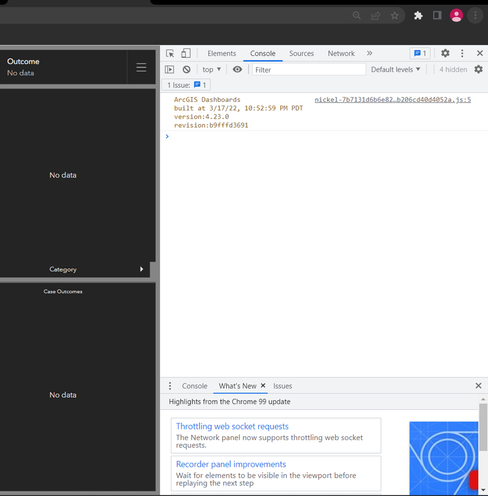Activate the inspect element picker icon

coord(170,53)
